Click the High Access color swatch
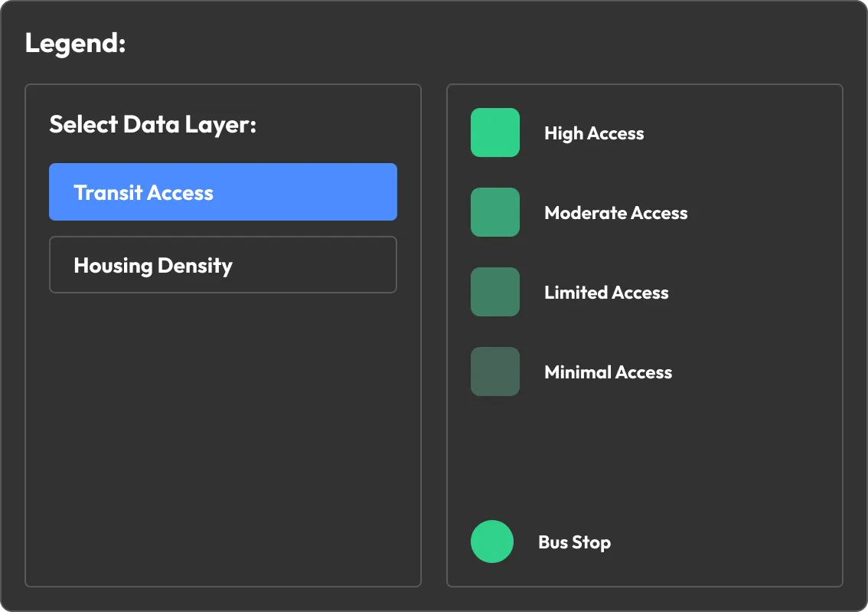Image resolution: width=868 pixels, height=612 pixels. 494,133
